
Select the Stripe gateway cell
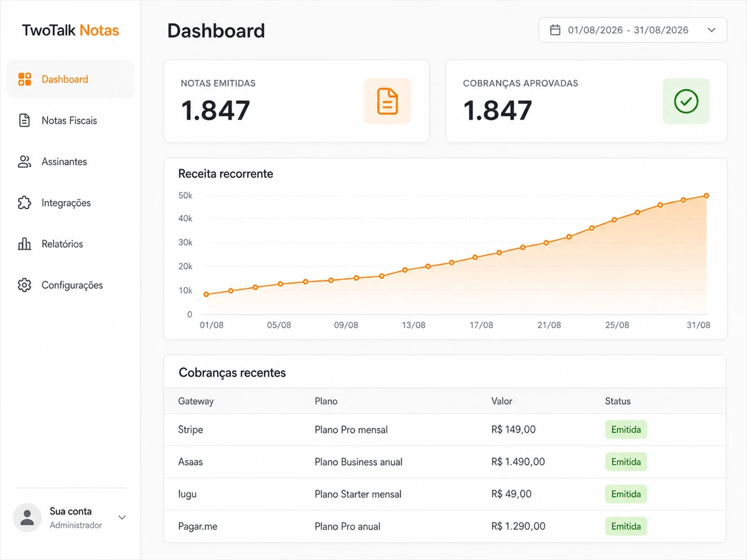(190, 430)
